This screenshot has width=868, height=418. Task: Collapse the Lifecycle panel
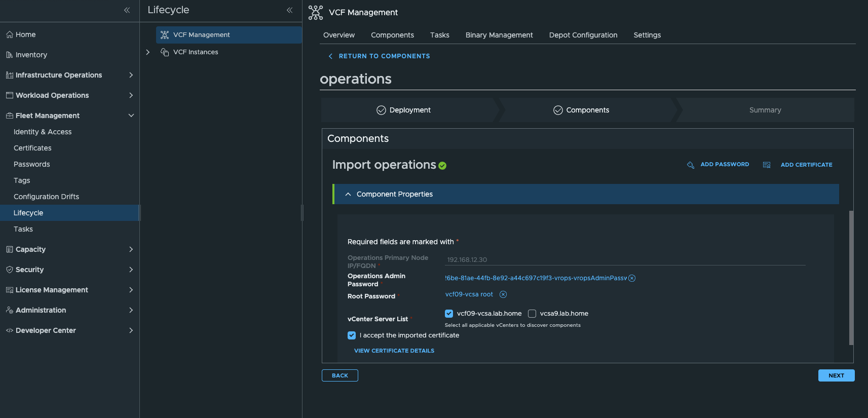point(289,10)
